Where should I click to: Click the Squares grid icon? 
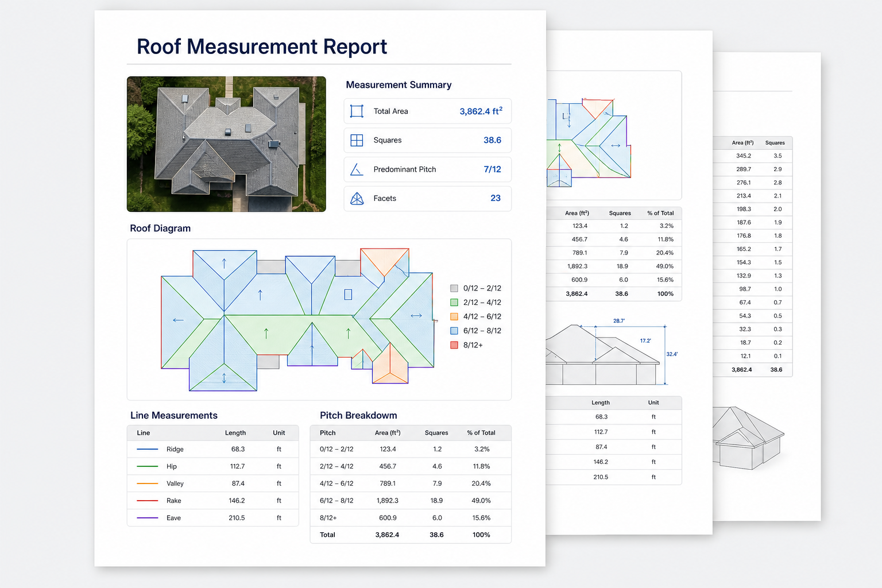357,140
